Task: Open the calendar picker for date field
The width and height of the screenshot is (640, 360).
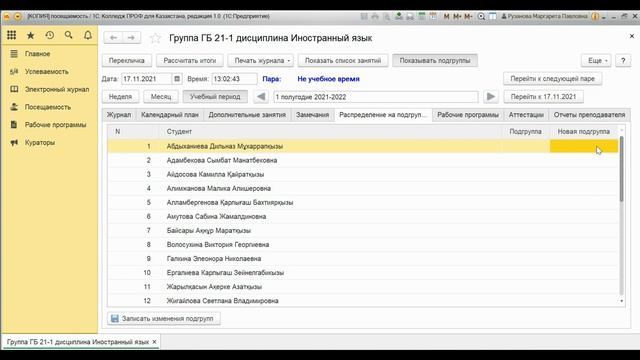Action: tap(177, 79)
